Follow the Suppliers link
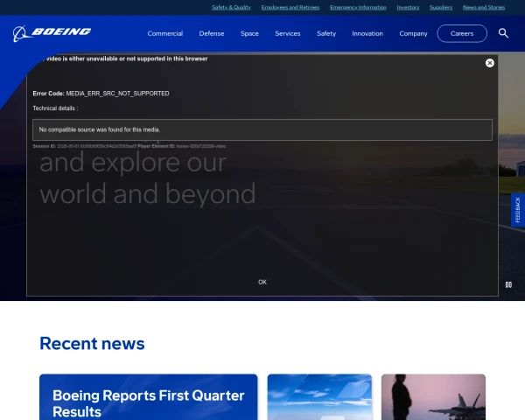 [x=441, y=7]
